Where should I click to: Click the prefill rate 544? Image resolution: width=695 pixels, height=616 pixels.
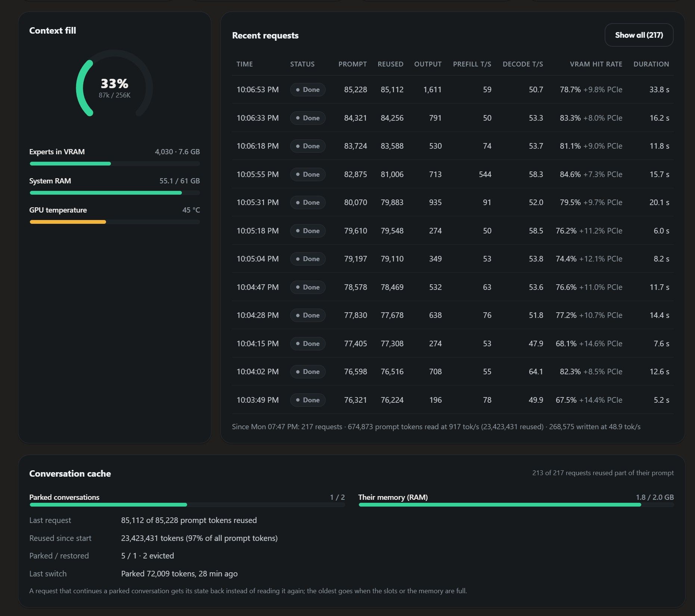485,174
